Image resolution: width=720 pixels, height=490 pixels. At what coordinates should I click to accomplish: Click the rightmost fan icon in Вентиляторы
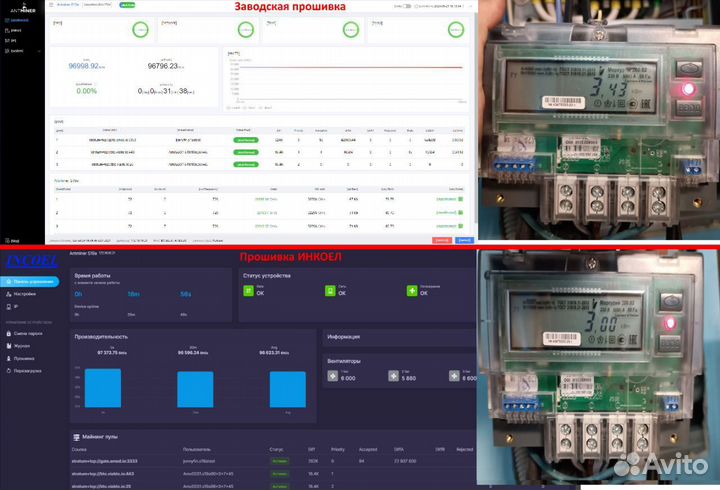454,376
